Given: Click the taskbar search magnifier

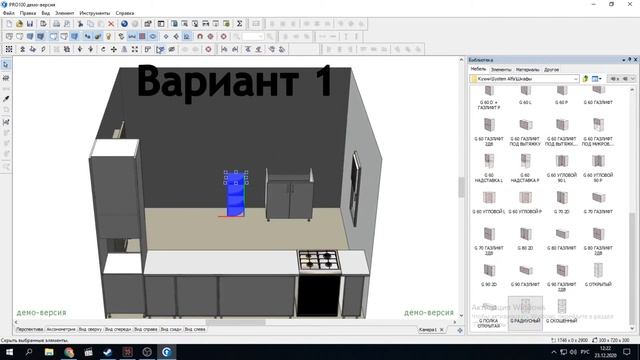Looking at the screenshot, I should click(x=29, y=352).
